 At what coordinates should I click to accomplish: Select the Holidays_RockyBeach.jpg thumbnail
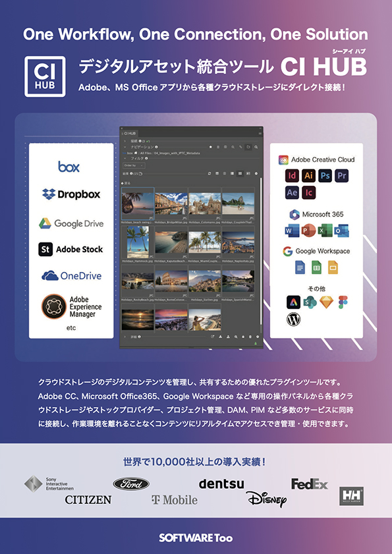coord(138,281)
